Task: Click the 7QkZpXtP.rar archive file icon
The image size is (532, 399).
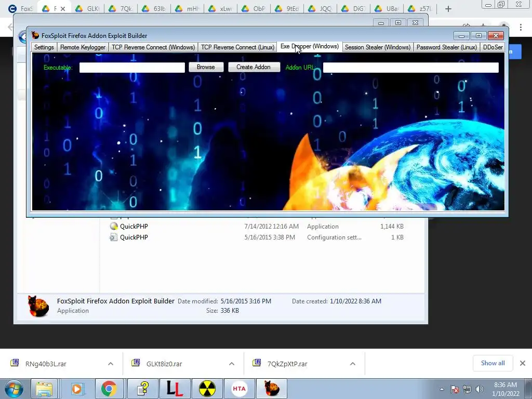Action: [257, 363]
